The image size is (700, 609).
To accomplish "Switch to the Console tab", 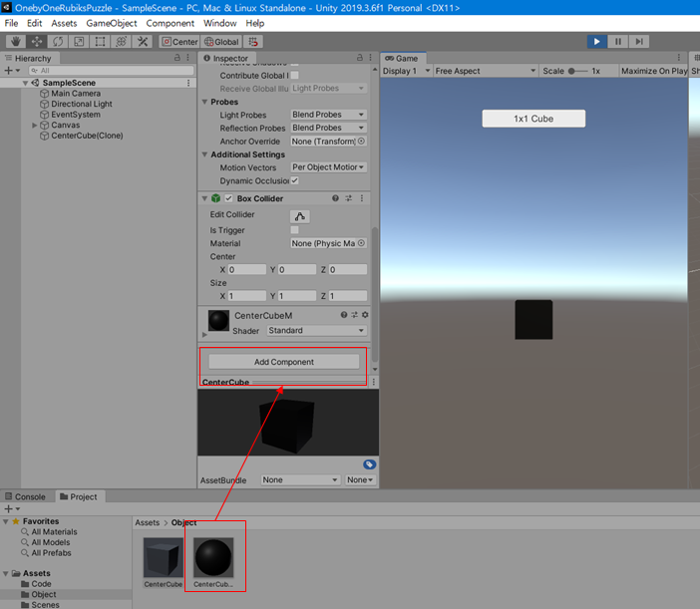I will (x=26, y=496).
